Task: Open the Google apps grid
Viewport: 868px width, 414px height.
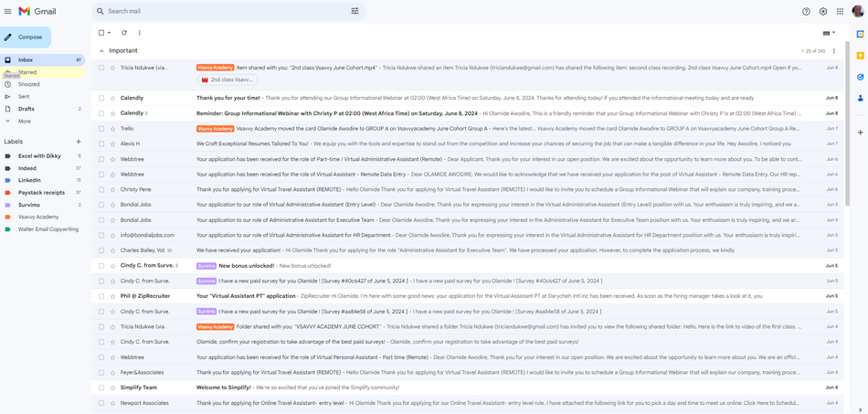Action: click(x=840, y=11)
